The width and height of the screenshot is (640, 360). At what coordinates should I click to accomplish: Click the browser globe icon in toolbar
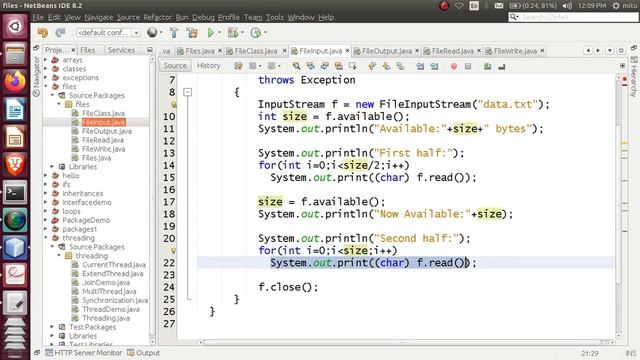[x=152, y=32]
